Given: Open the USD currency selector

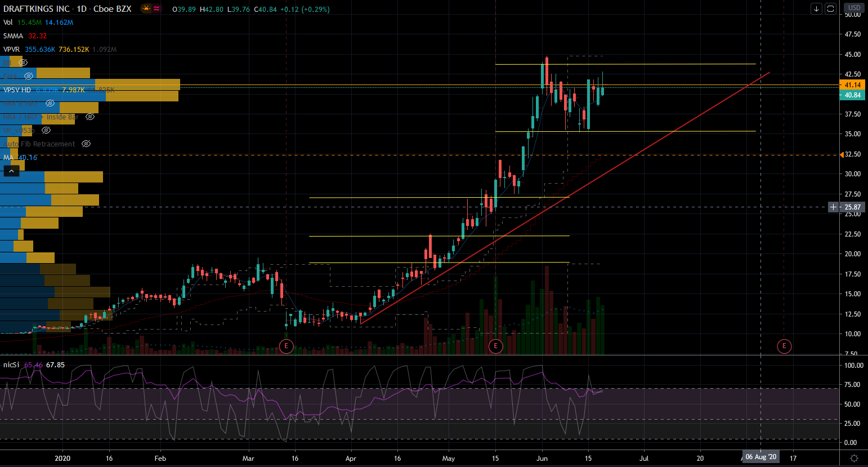Looking at the screenshot, I should pyautogui.click(x=854, y=8).
